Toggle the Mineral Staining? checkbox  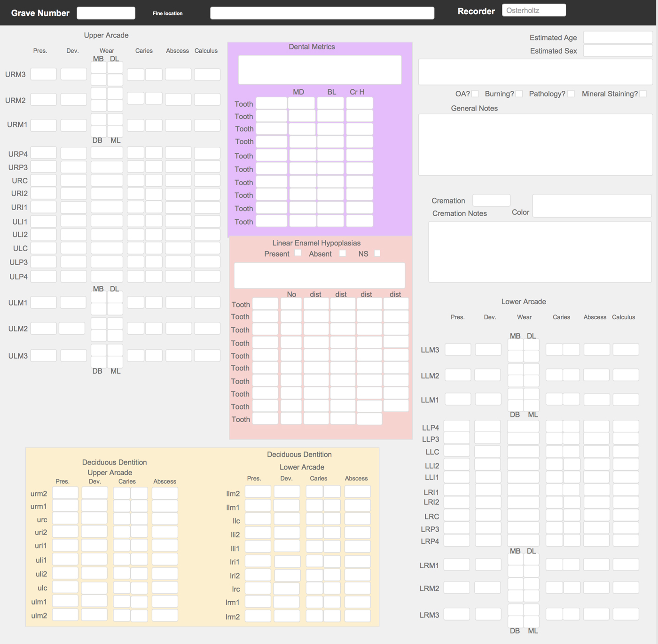643,94
